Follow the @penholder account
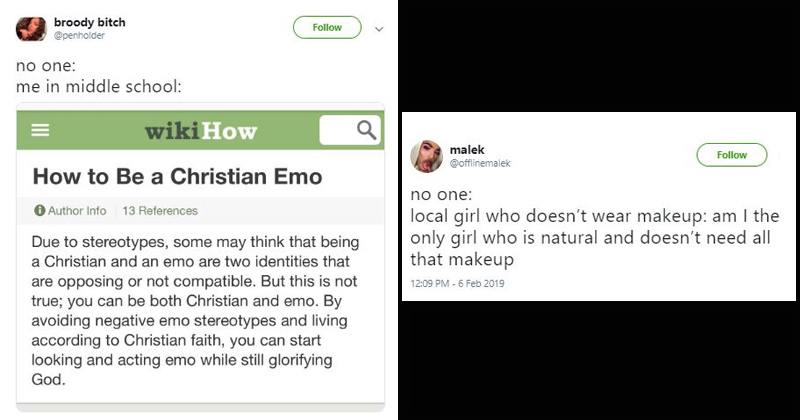 [327, 28]
